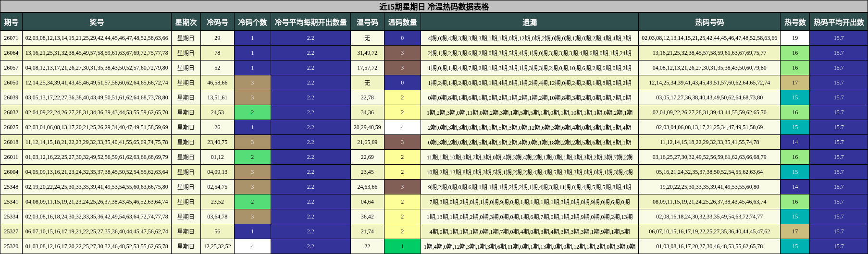The width and height of the screenshot is (868, 254).
Task: Click the '星期日' cell in row 26057
Action: click(x=186, y=68)
